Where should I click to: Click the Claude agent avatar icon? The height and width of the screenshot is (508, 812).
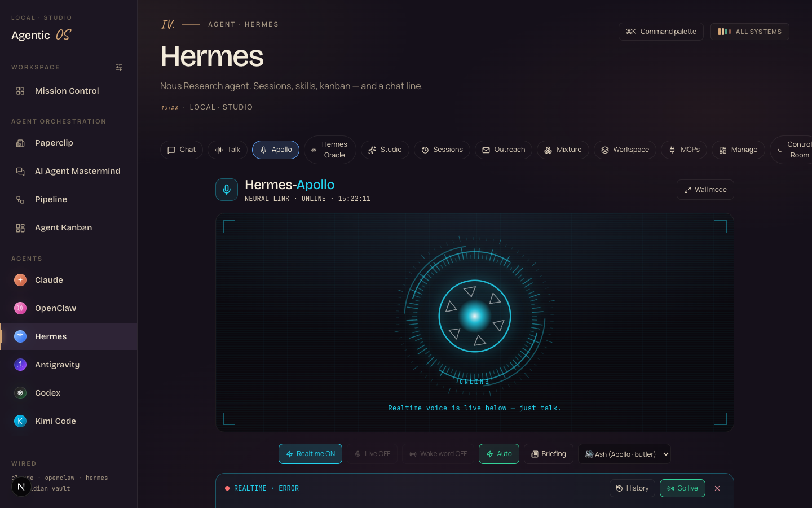[20, 280]
